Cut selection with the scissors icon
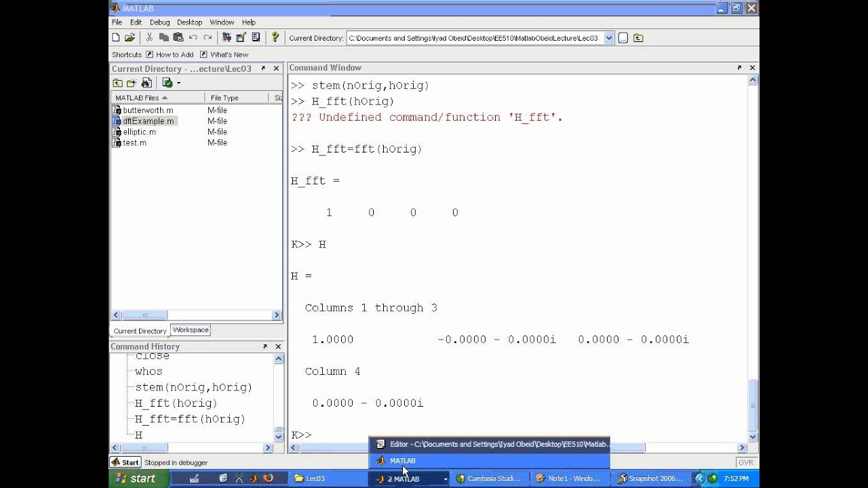The height and width of the screenshot is (488, 868). (x=149, y=38)
